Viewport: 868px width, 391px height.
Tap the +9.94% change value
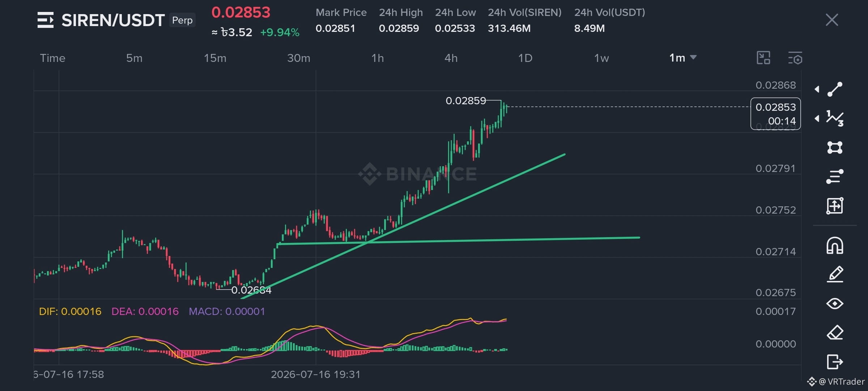[x=280, y=33]
